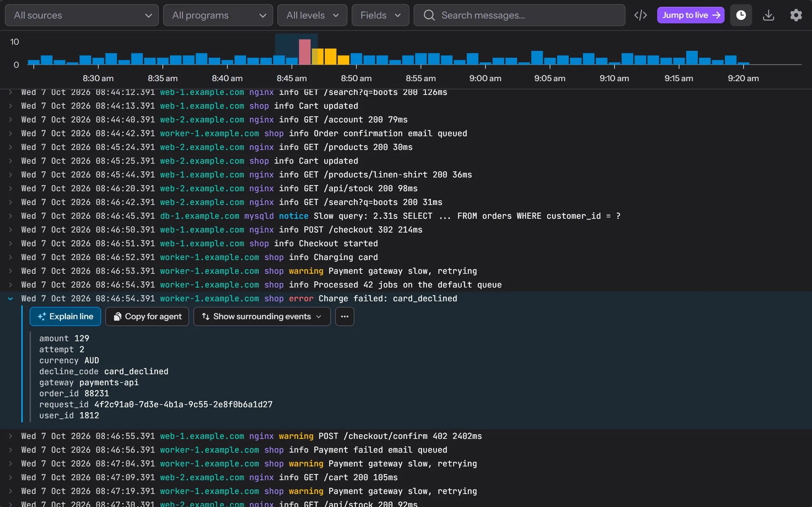This screenshot has width=812, height=507.
Task: Click the currency value AUD
Action: click(x=92, y=361)
